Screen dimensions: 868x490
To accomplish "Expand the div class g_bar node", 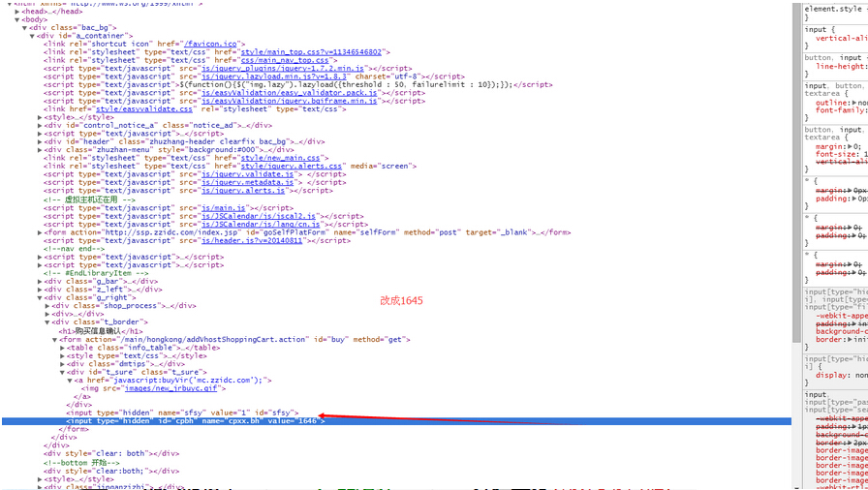I will 40,282.
